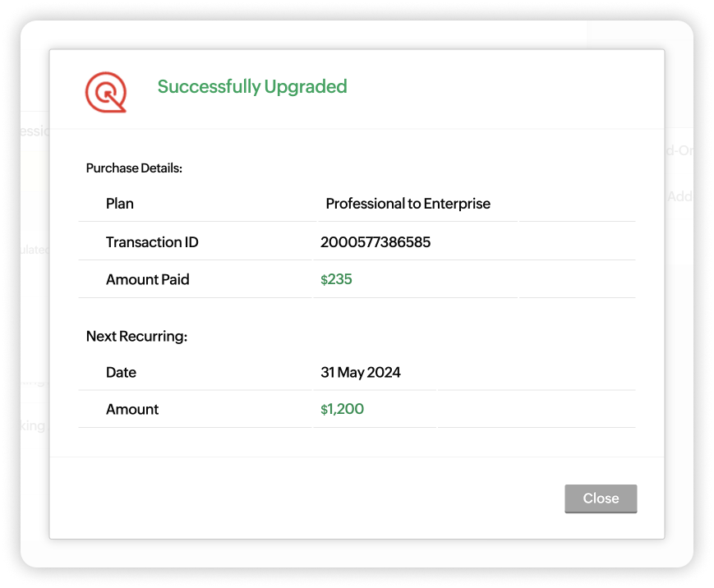Click the Close button
Image resolution: width=714 pixels, height=588 pixels.
point(601,498)
